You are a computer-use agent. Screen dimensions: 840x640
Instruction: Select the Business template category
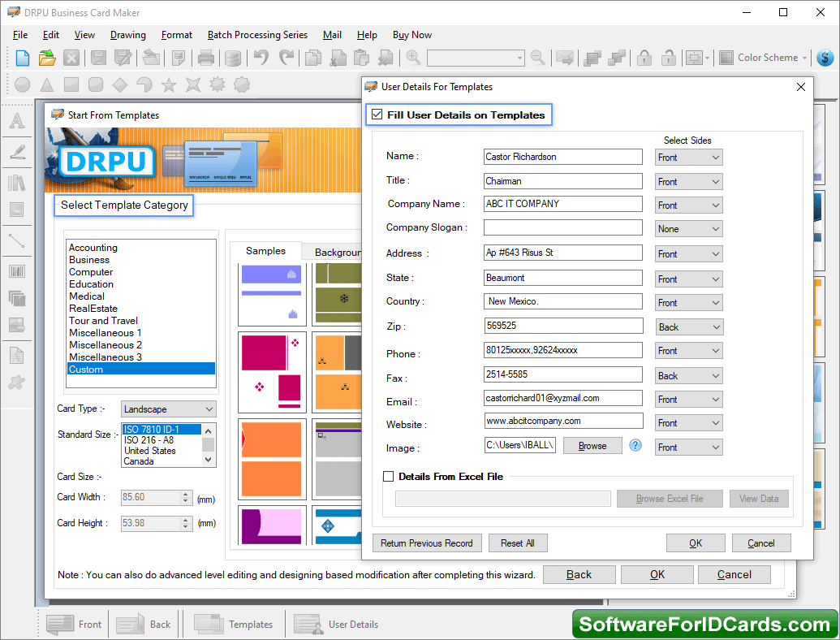coord(89,260)
